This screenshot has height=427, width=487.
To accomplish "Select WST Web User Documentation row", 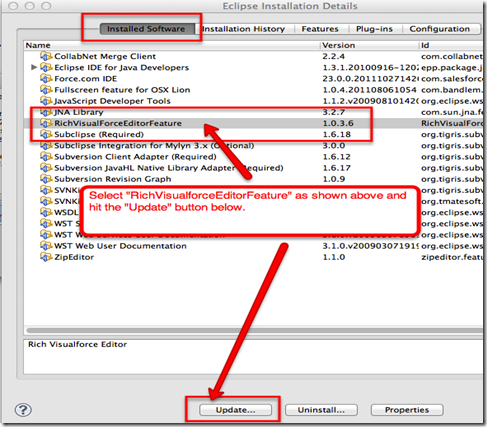I will point(253,246).
